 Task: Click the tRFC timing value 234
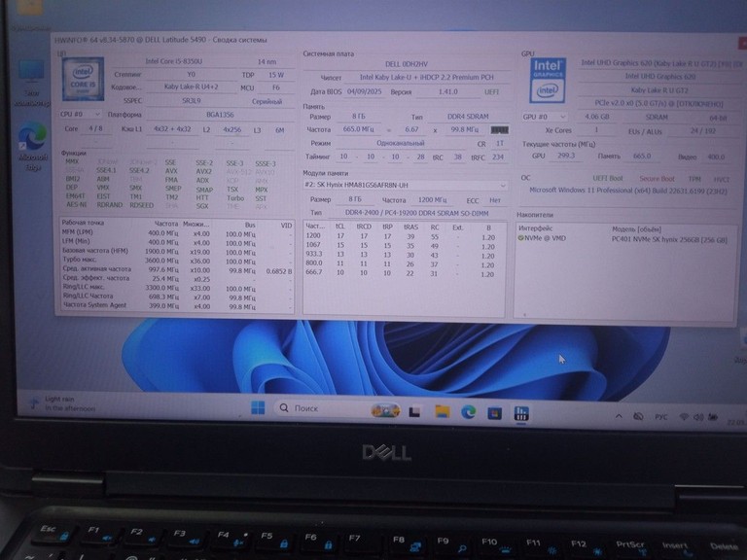(x=498, y=157)
